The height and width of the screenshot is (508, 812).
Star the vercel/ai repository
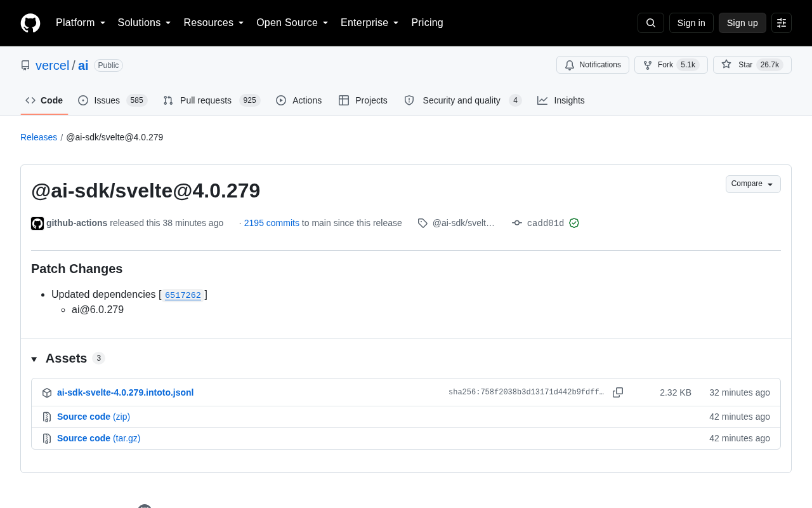752,65
